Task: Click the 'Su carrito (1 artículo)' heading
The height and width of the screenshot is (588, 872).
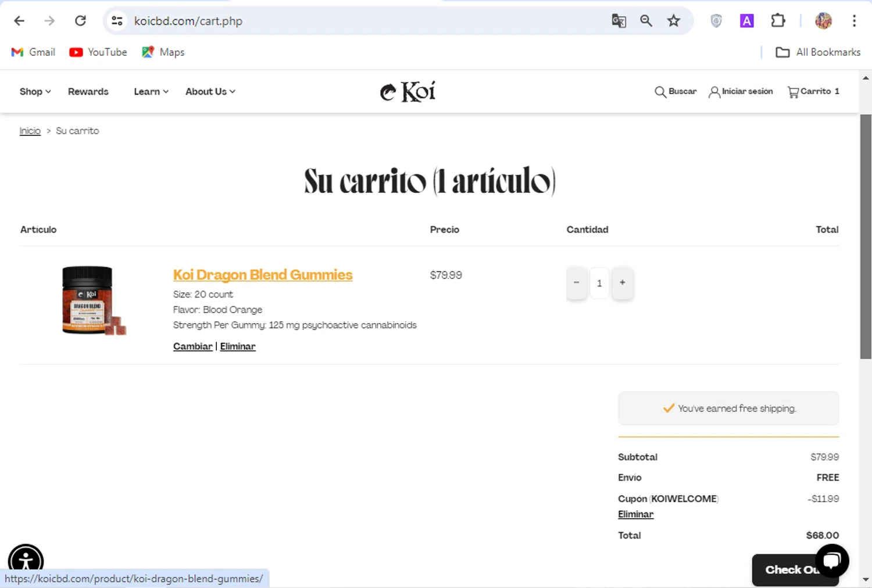Action: (430, 181)
